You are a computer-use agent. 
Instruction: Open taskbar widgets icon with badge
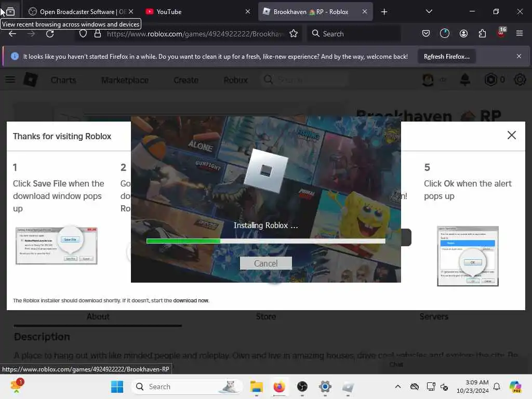pos(16,386)
